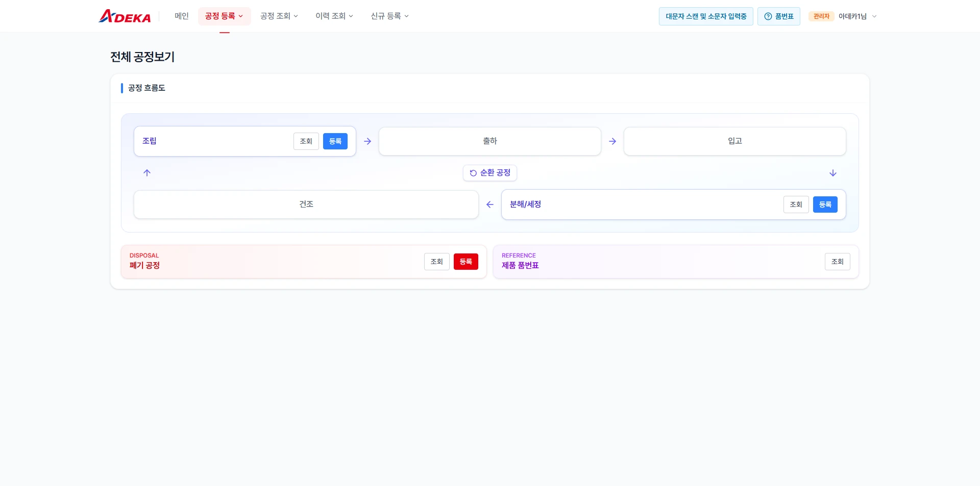Click 조회 for 제품 품번표
Viewport: 980px width, 486px height.
(838, 262)
